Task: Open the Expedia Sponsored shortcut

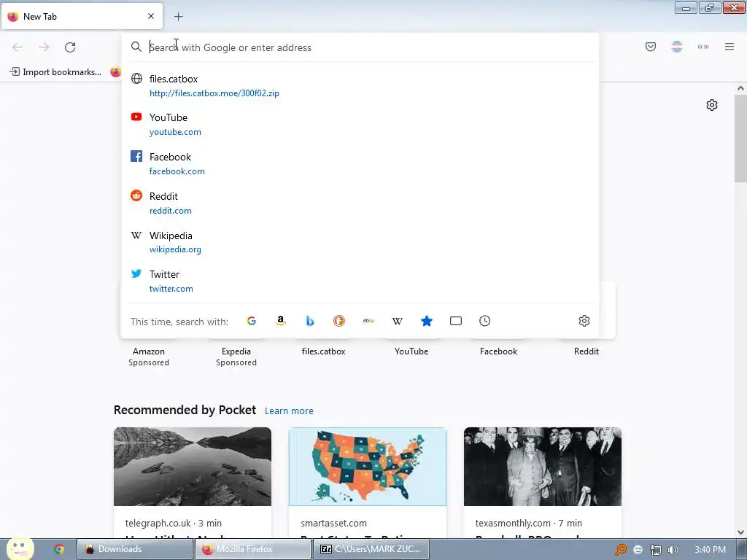Action: click(x=236, y=356)
